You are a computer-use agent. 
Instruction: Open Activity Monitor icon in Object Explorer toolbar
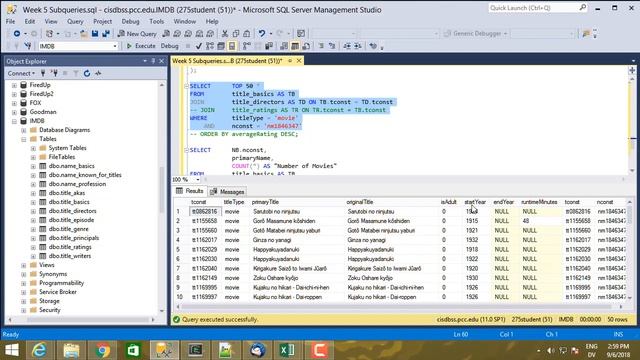click(x=98, y=73)
